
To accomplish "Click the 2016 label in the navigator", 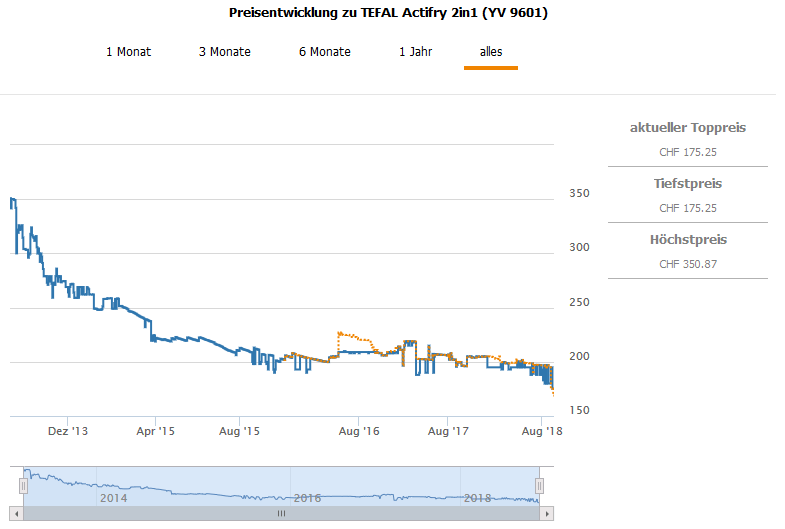I will (306, 497).
